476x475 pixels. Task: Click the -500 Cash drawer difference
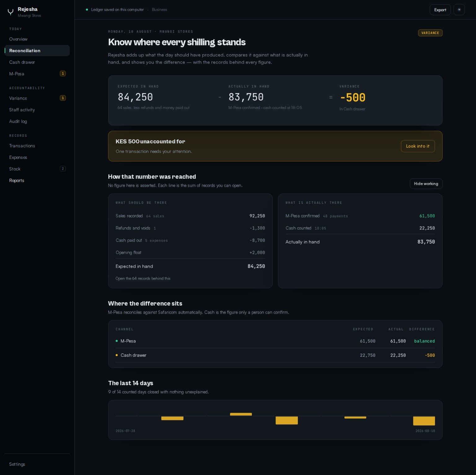click(x=430, y=355)
